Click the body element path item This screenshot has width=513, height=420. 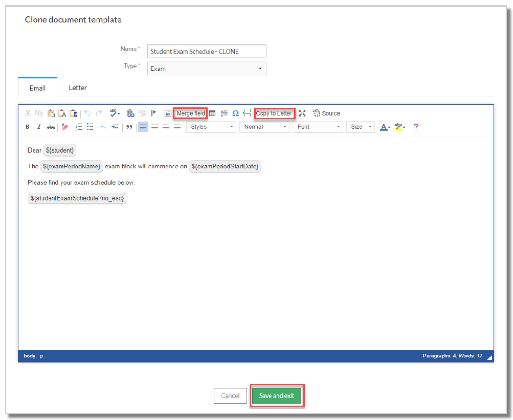[x=29, y=356]
